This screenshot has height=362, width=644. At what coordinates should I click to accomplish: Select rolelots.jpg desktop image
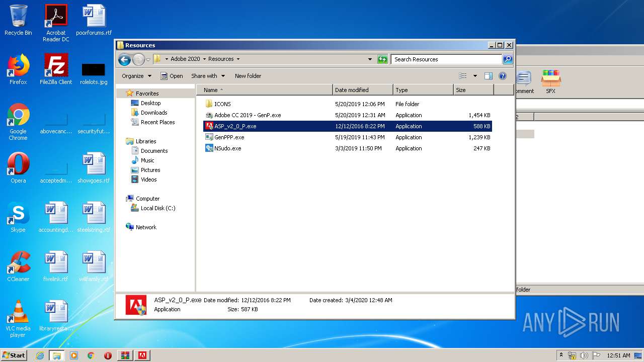pyautogui.click(x=94, y=73)
